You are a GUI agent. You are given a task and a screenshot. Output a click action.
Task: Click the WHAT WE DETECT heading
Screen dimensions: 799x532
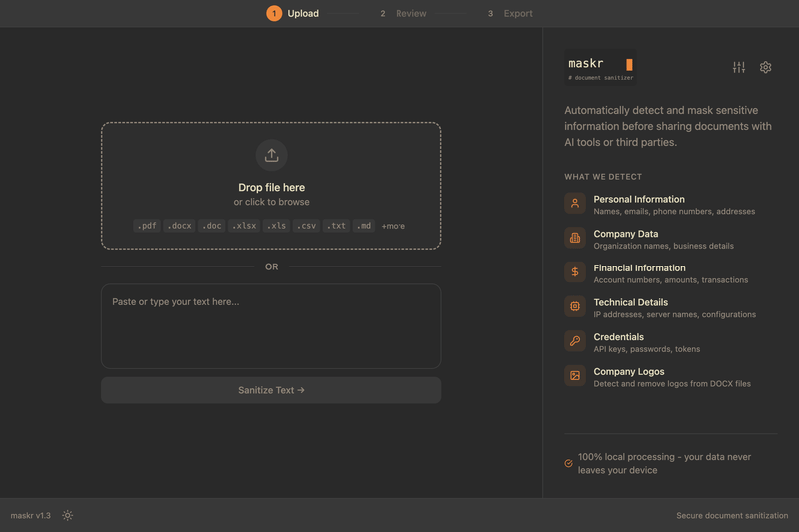(603, 176)
